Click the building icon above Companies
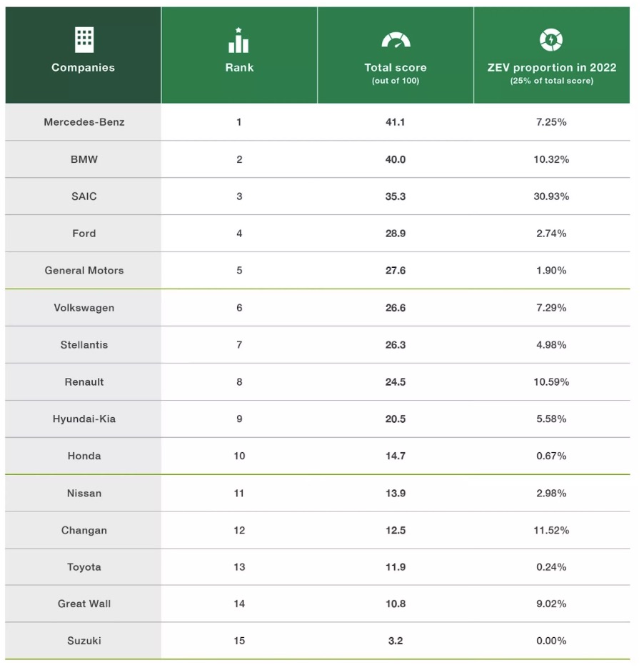644x670 pixels. (x=84, y=39)
